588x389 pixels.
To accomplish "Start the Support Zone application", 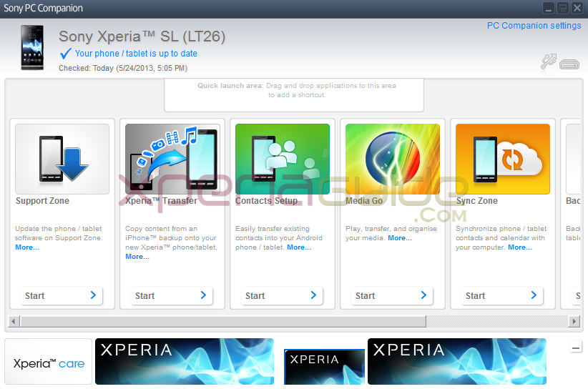I will (62, 296).
